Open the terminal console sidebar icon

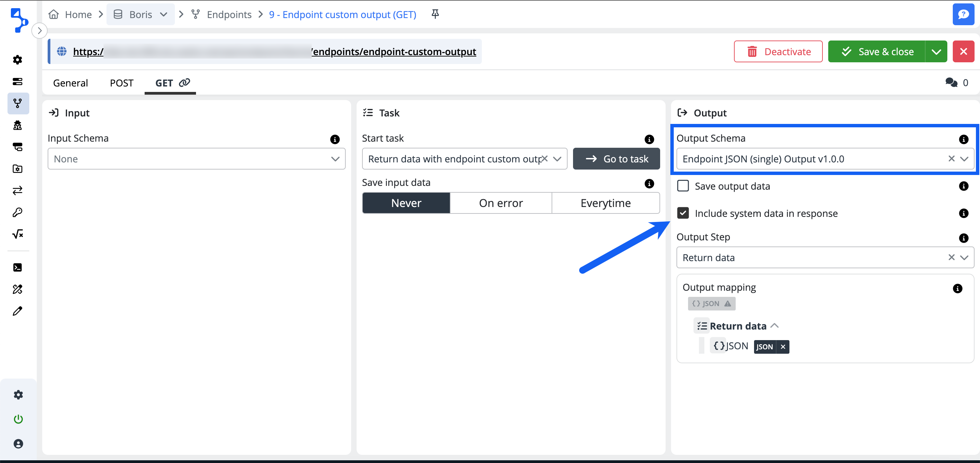click(x=17, y=267)
